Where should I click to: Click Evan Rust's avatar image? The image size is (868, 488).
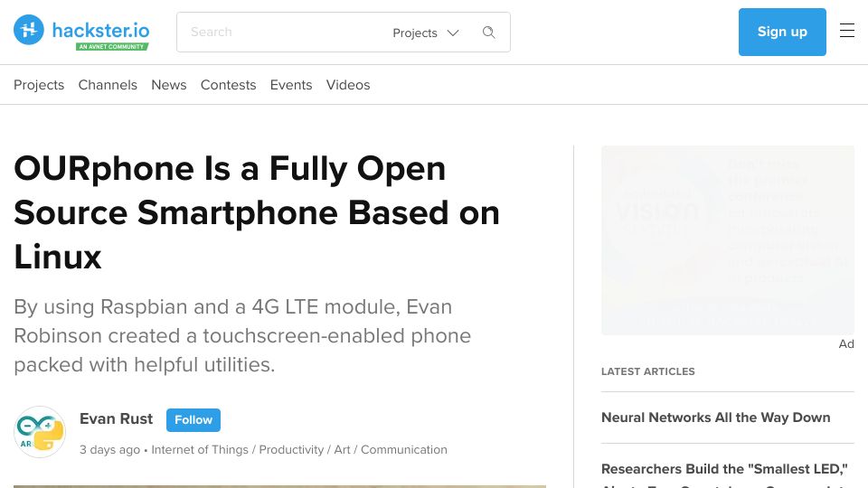point(40,432)
